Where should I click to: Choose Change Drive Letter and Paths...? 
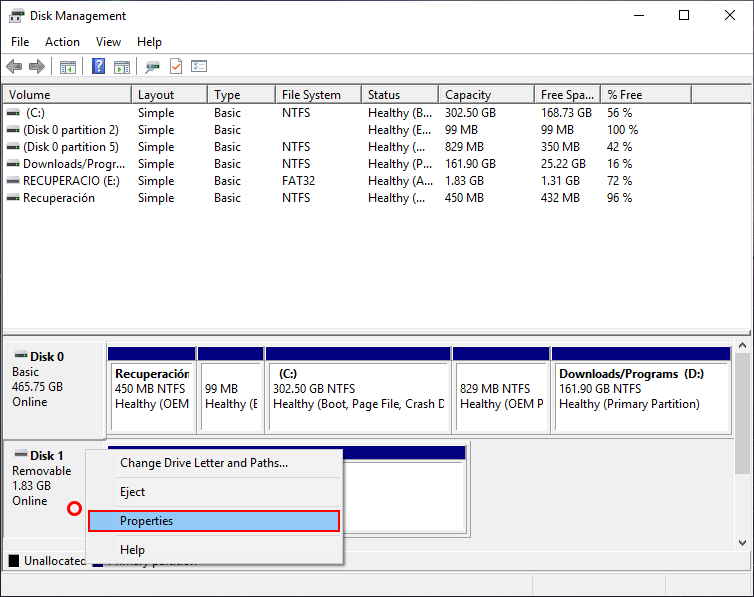pyautogui.click(x=214, y=463)
